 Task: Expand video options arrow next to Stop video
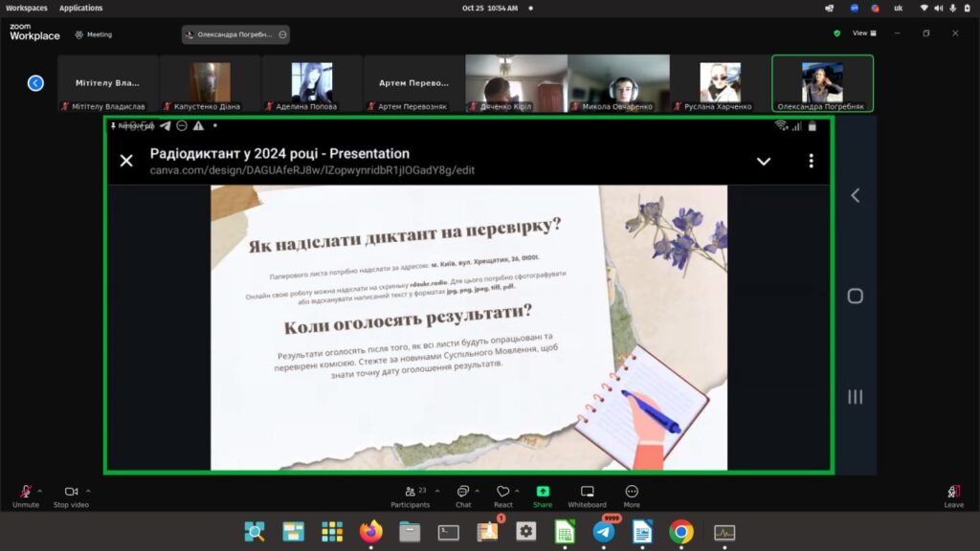click(x=88, y=491)
